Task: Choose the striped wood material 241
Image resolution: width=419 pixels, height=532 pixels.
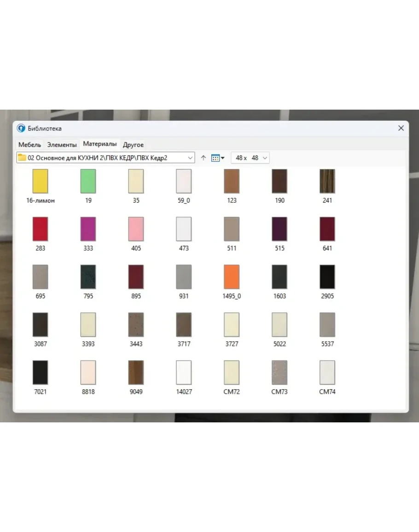Action: [x=327, y=181]
